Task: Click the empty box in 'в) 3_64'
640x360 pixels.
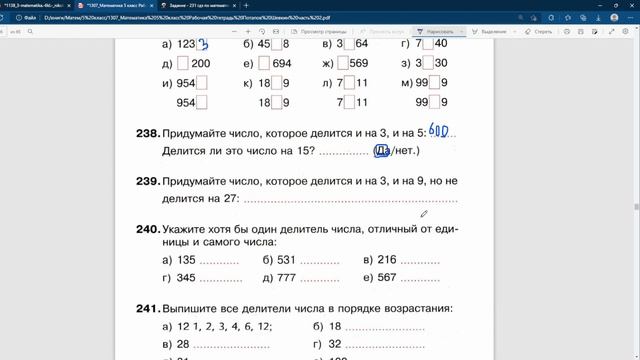Action: tap(349, 44)
